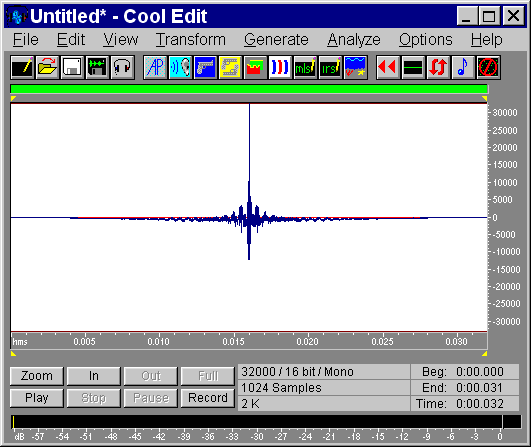
Task: Open the Analyze menu
Action: (354, 40)
